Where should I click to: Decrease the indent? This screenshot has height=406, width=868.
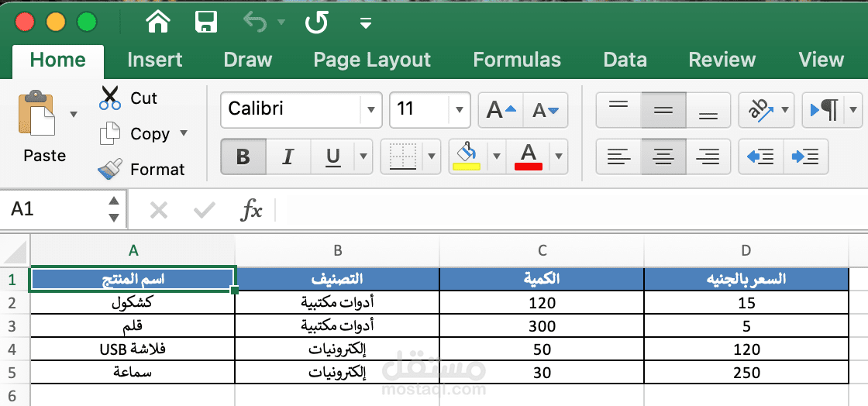pyautogui.click(x=760, y=157)
